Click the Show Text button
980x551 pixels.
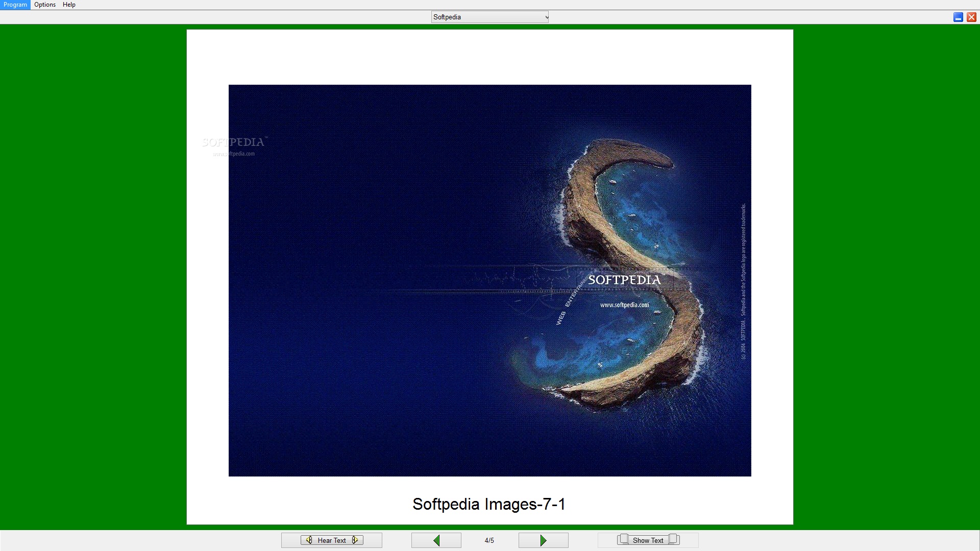point(648,540)
